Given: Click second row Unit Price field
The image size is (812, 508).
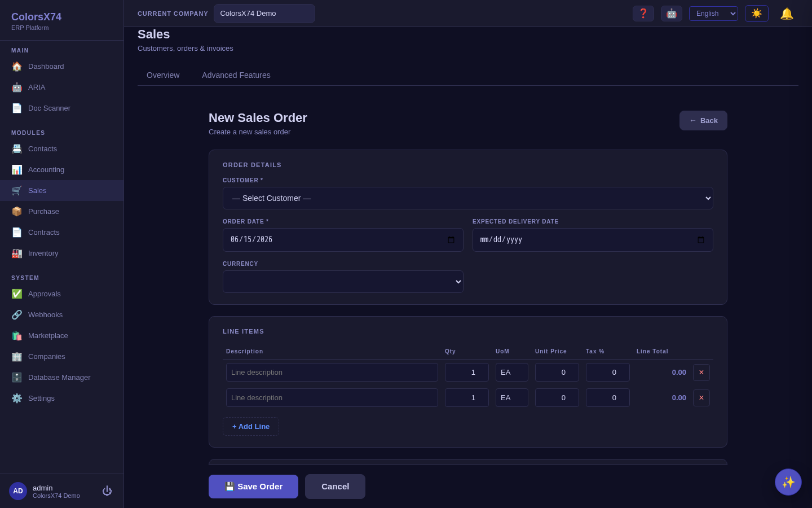Looking at the screenshot, I should 557,398.
